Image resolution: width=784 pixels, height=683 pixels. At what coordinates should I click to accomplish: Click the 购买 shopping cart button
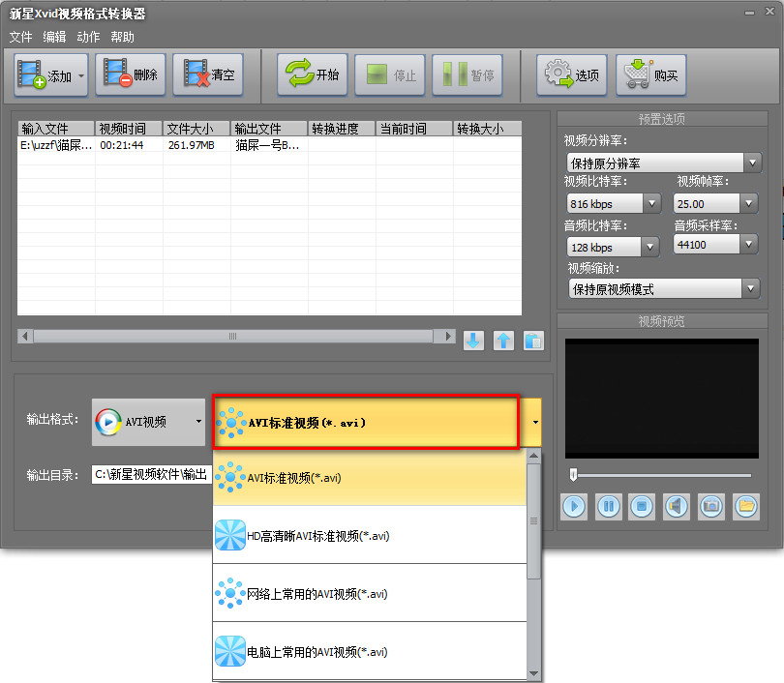tap(650, 74)
